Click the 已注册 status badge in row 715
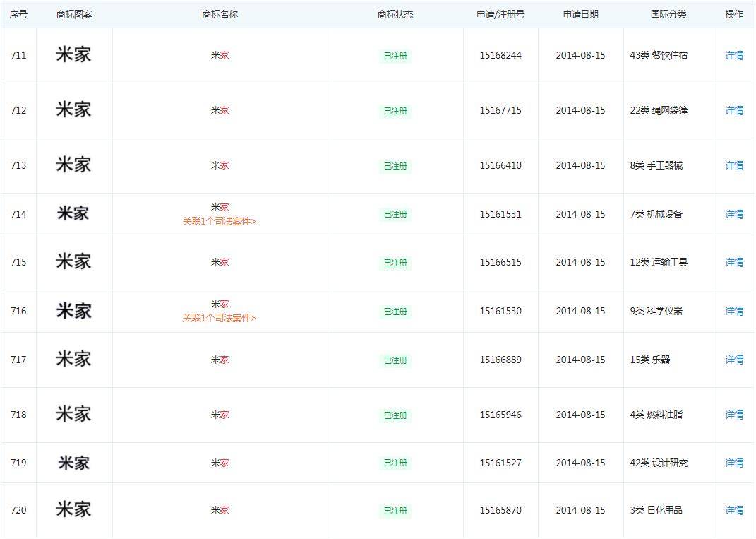This screenshot has width=756, height=539. [395, 263]
